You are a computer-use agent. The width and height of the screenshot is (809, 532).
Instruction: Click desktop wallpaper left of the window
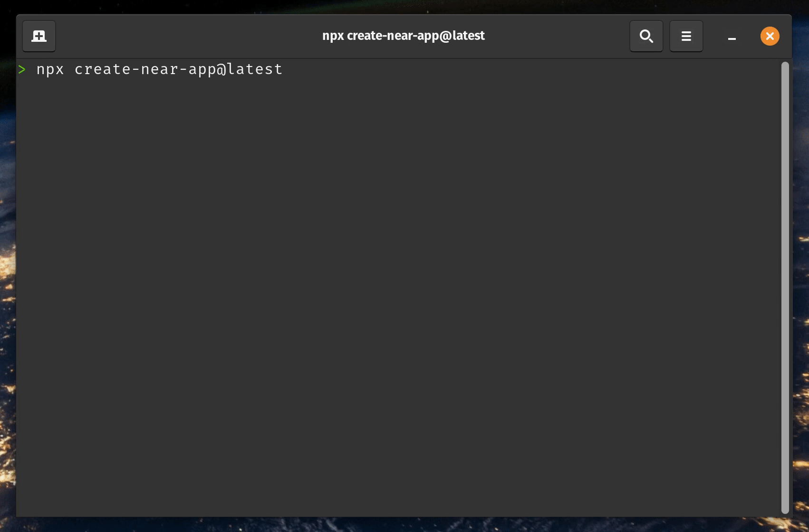tap(7, 285)
